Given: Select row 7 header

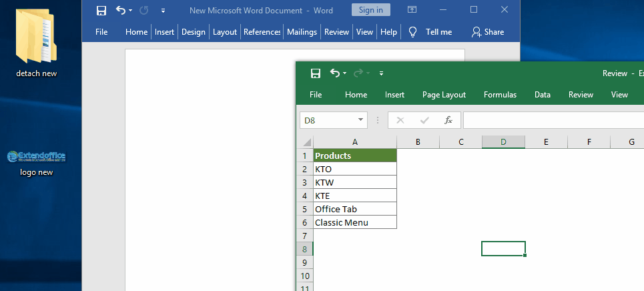Looking at the screenshot, I should pyautogui.click(x=305, y=236).
